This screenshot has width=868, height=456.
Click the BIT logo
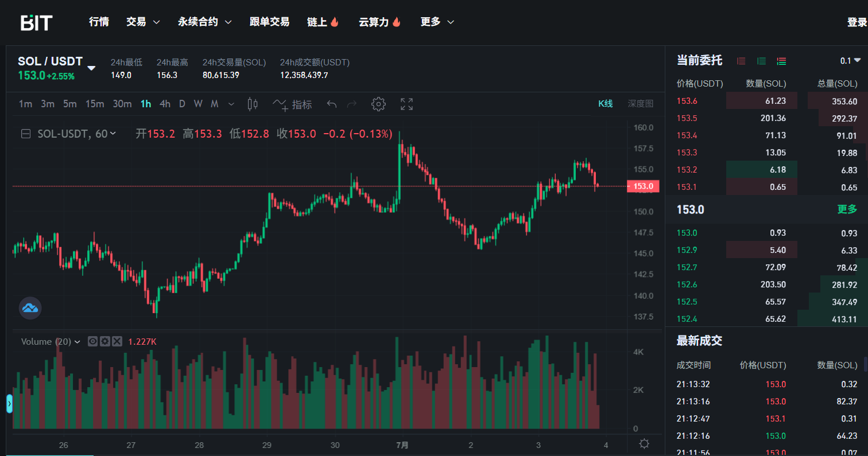point(36,22)
